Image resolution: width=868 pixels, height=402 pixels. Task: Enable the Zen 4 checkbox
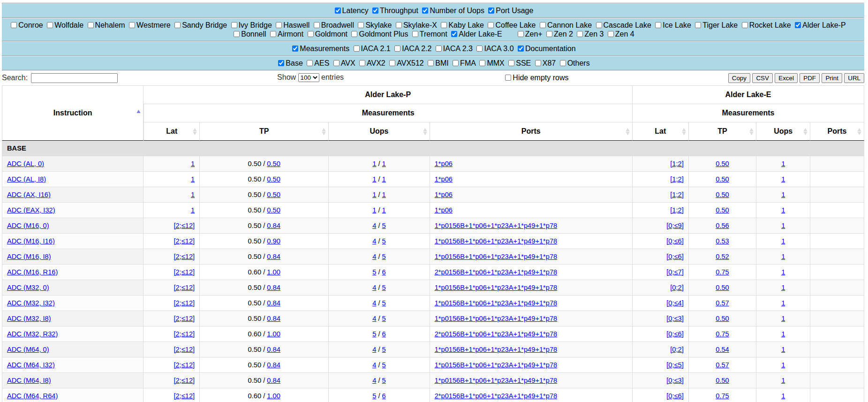pos(611,34)
